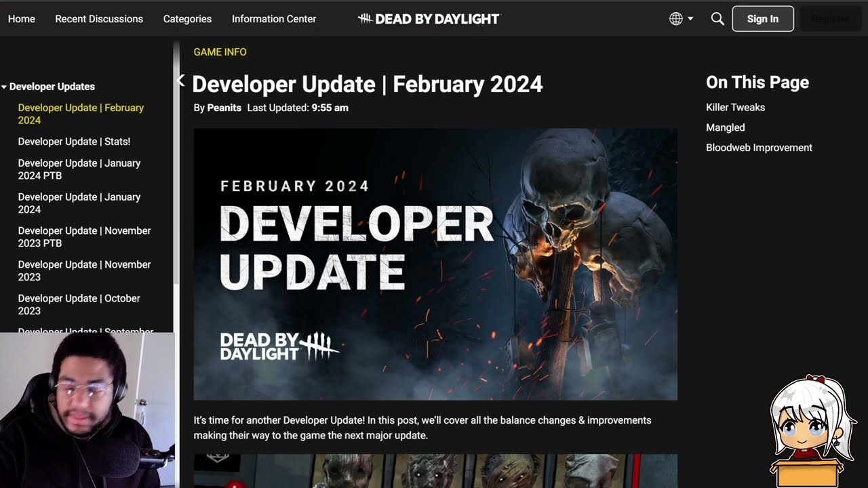Click the sidebar vertical scrollbar
The width and height of the screenshot is (868, 488).
click(176, 163)
